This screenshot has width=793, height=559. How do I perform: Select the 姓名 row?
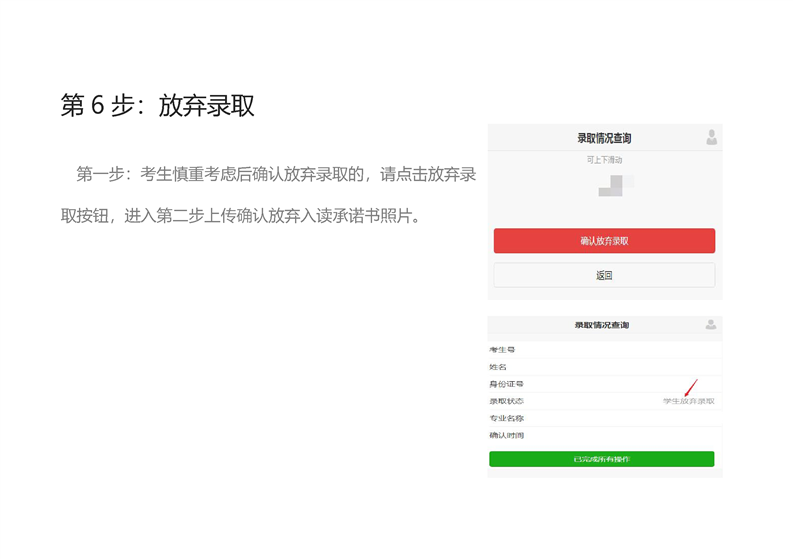click(x=604, y=367)
